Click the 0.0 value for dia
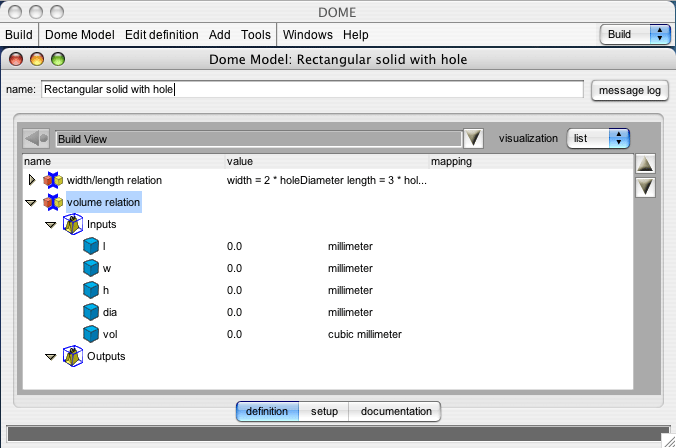 pos(234,312)
